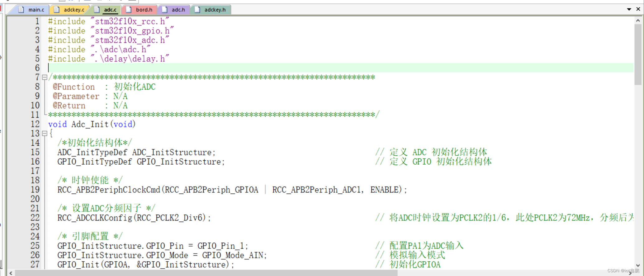
Task: Click the 设置ADC分频因子 comment
Action: (107, 208)
